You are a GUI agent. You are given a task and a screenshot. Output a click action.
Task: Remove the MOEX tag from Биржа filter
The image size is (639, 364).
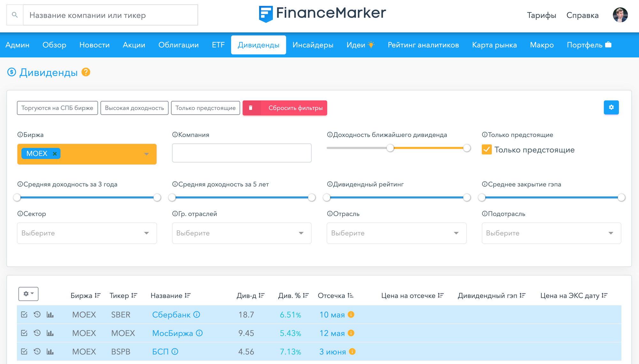55,154
